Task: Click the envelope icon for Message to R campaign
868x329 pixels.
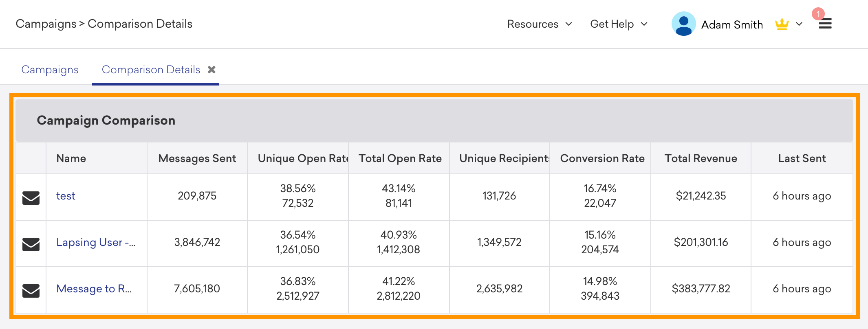Action: click(31, 291)
